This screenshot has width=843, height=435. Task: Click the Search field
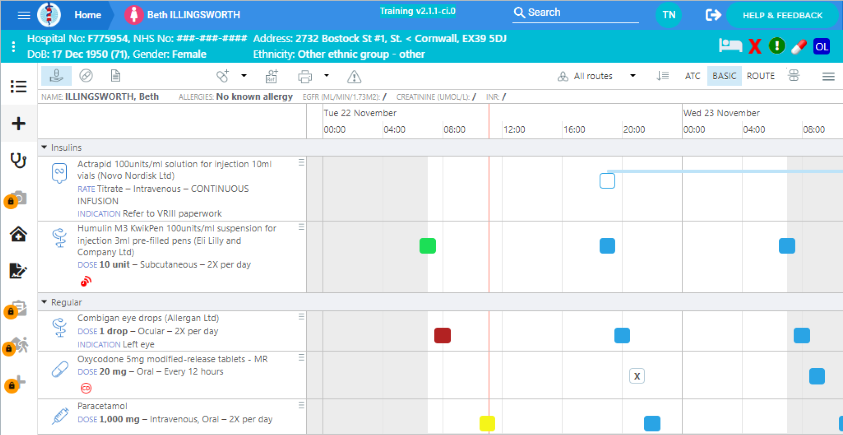click(x=575, y=13)
